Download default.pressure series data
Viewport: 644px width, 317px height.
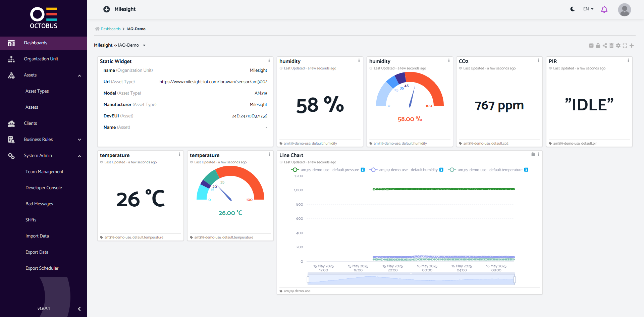point(363,170)
